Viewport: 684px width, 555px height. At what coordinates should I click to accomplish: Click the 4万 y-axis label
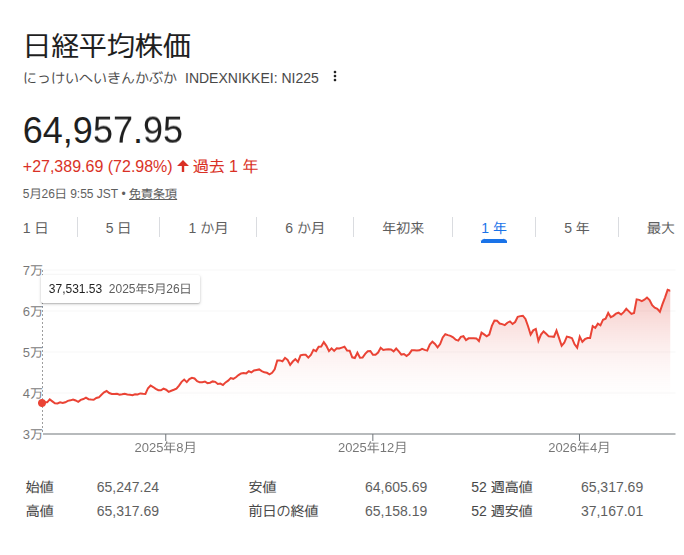(x=33, y=393)
